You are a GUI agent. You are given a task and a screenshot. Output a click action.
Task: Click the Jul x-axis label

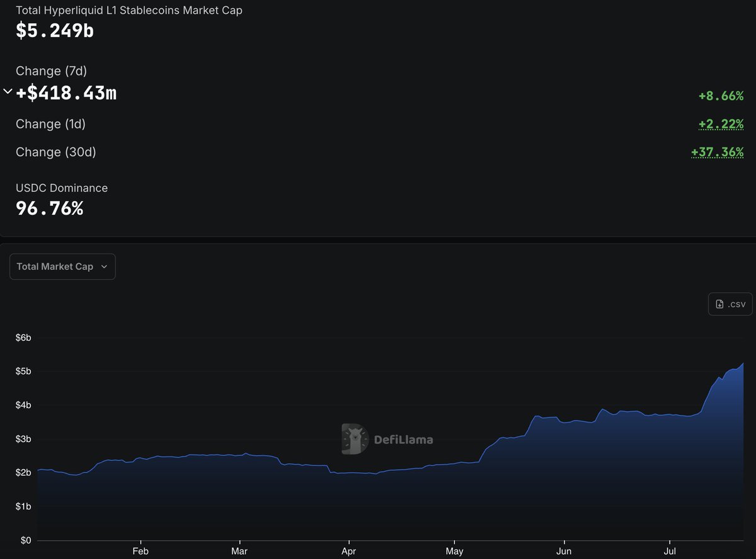[x=670, y=550]
